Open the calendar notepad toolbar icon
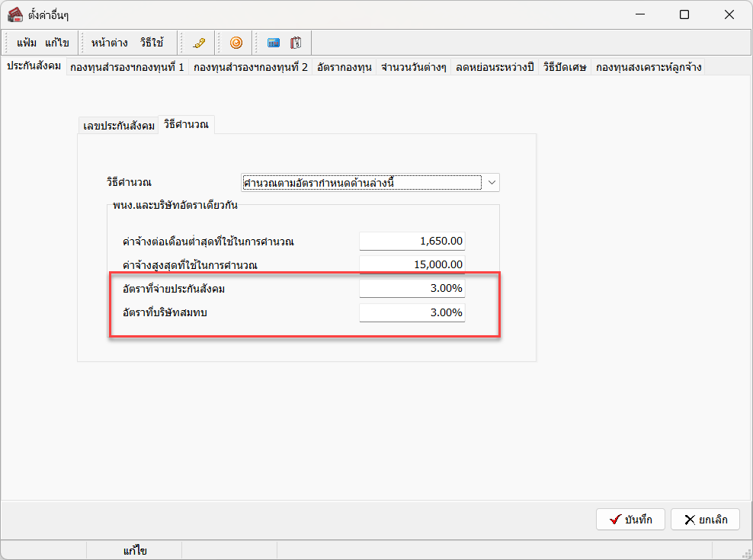Viewport: 753px width, 560px height. (x=296, y=43)
